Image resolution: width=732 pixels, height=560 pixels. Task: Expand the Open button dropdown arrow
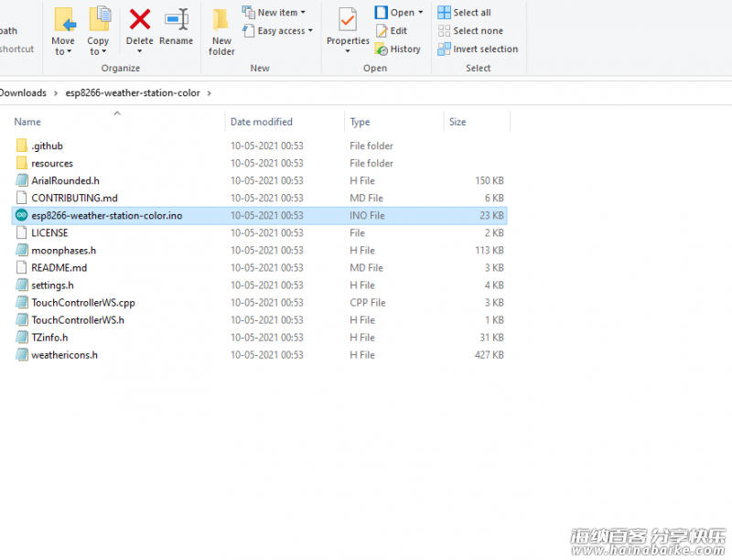(x=421, y=13)
